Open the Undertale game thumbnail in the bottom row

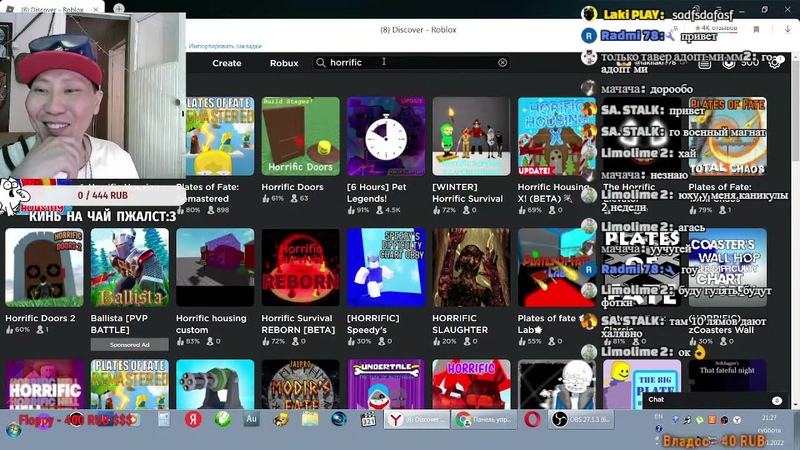point(386,384)
